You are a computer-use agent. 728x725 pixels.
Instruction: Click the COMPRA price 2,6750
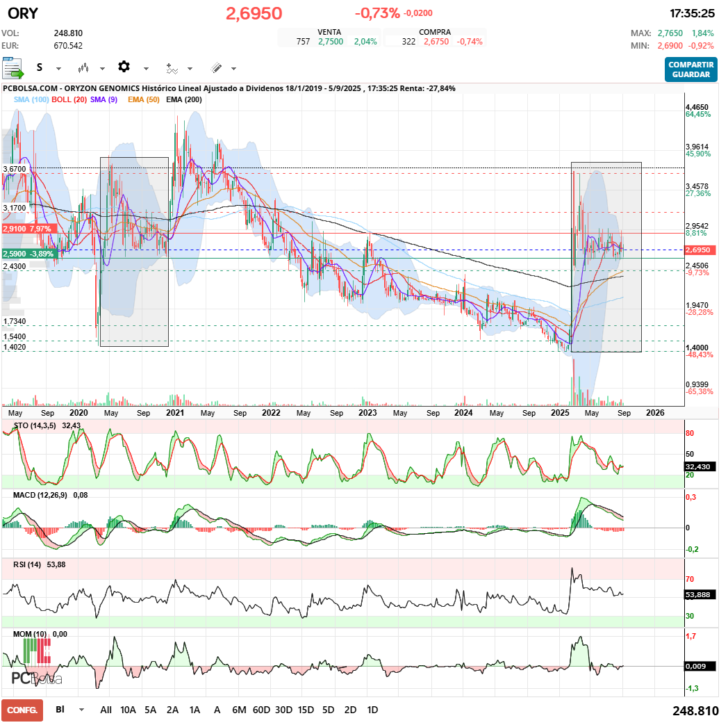point(436,42)
